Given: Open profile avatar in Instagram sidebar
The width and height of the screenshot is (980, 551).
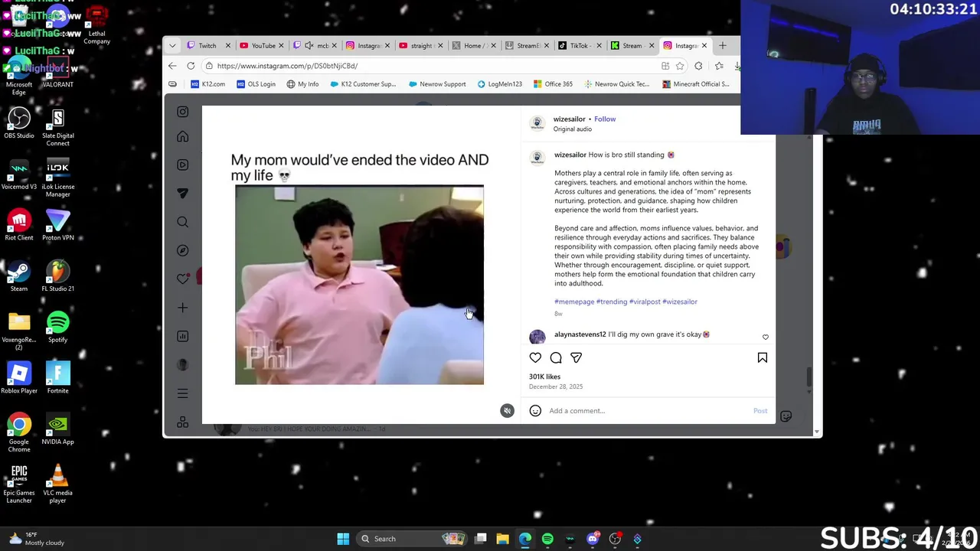Looking at the screenshot, I should click(182, 364).
